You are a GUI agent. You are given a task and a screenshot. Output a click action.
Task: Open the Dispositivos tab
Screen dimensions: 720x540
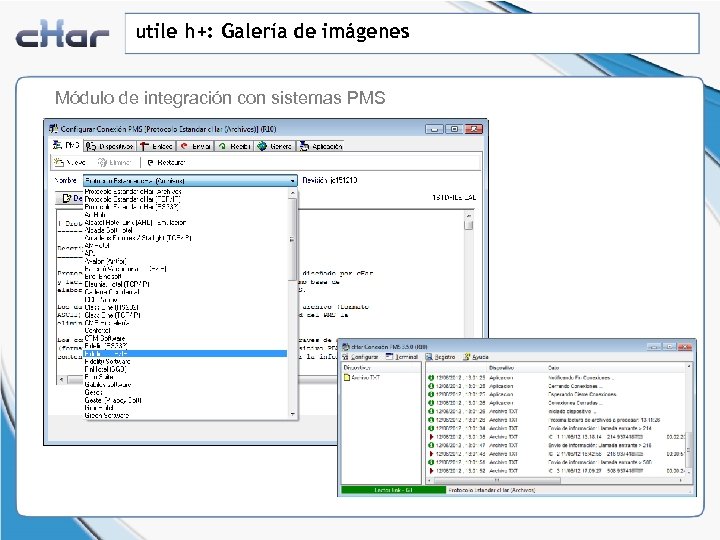pos(110,146)
